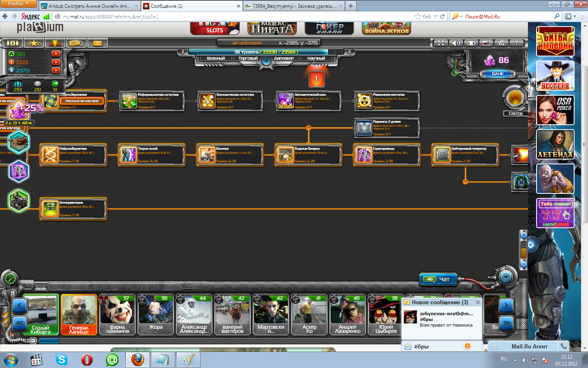The image size is (588, 368).
Task: Open Дейтериевый генератор technology card
Action: 465,155
